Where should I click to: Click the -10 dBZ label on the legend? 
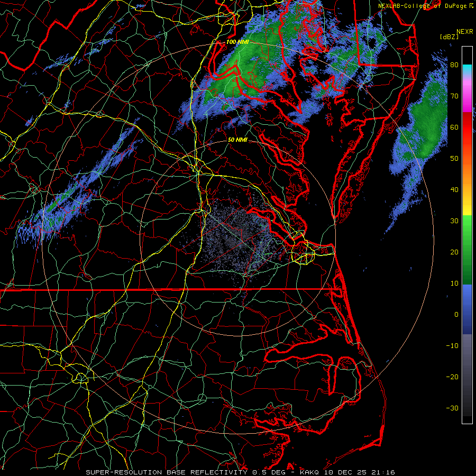click(452, 346)
